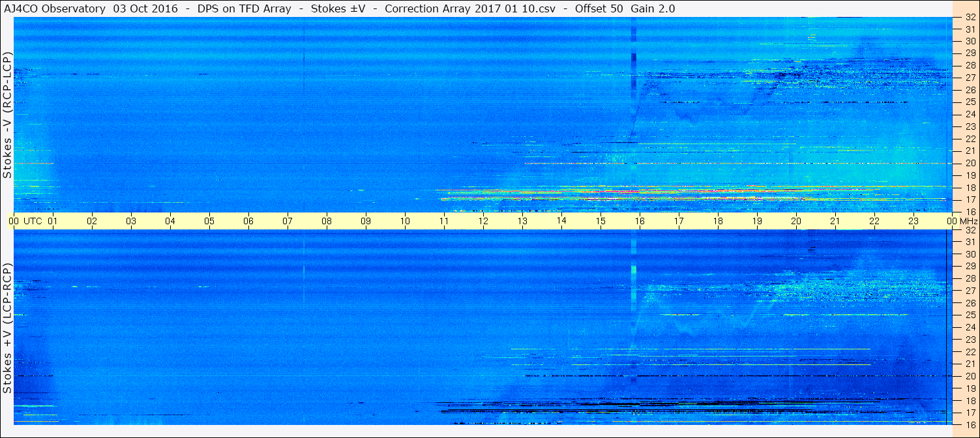Select the 17 hour marker on time axis

(x=678, y=221)
